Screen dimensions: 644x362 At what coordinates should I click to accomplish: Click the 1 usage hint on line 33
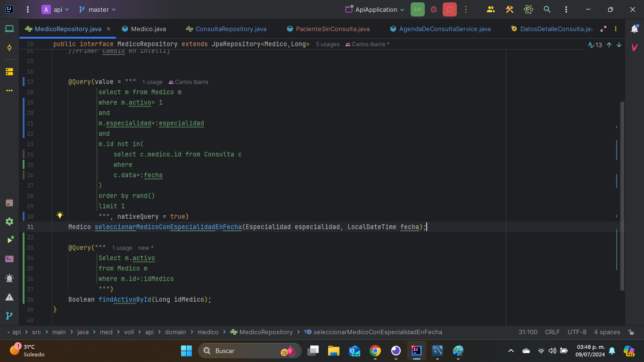click(122, 248)
